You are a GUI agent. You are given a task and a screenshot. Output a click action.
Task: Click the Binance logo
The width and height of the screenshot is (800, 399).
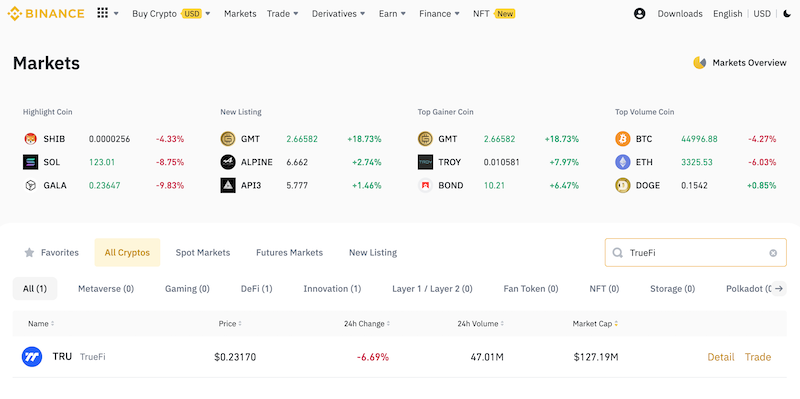45,14
